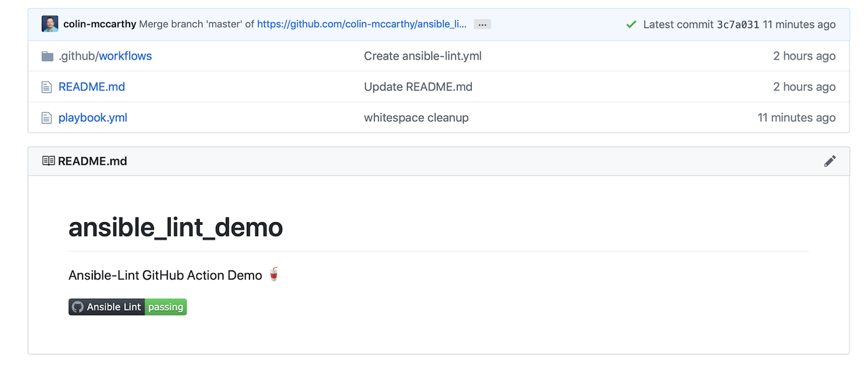Click the ansible_lint_demo heading
This screenshot has width=868, height=382.
(176, 228)
